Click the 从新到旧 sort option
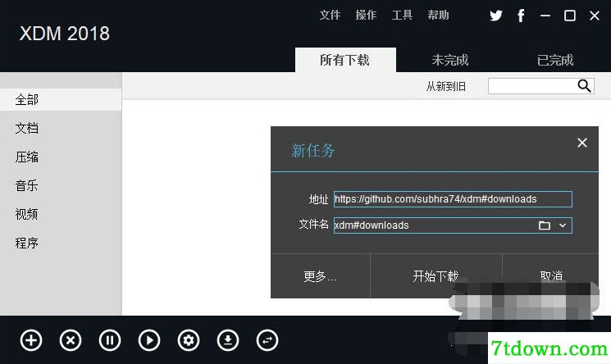 (x=446, y=86)
